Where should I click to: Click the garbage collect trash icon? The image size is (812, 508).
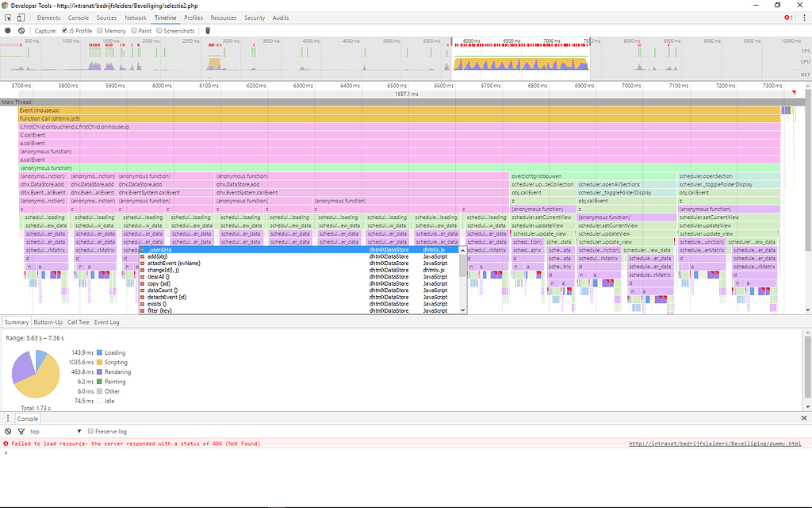208,31
